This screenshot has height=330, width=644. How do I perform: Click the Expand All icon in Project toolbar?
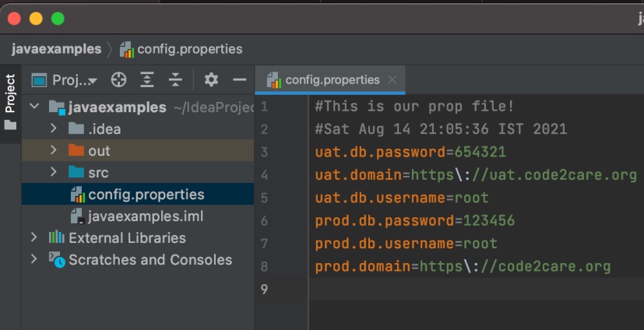click(147, 80)
